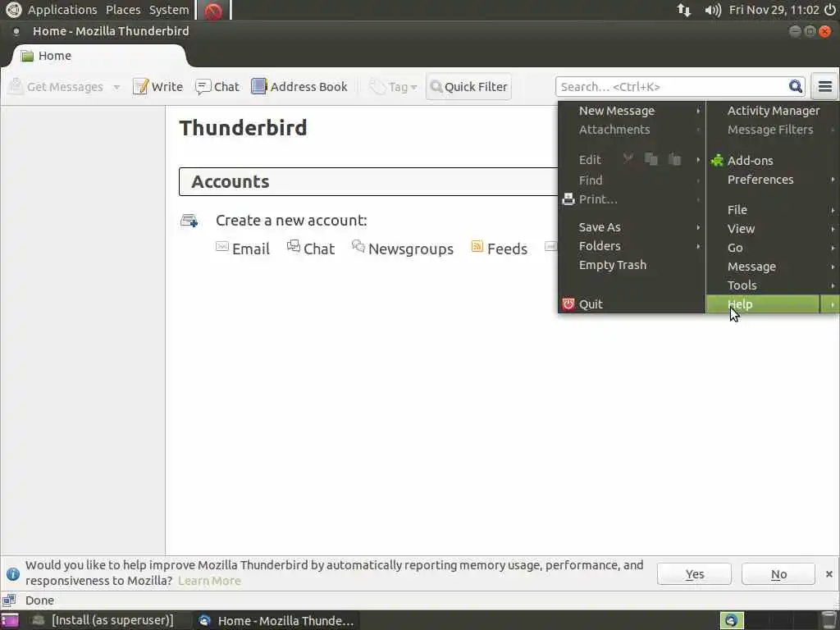Image resolution: width=840 pixels, height=630 pixels.
Task: Choose Empty Trash from menu
Action: [632, 265]
